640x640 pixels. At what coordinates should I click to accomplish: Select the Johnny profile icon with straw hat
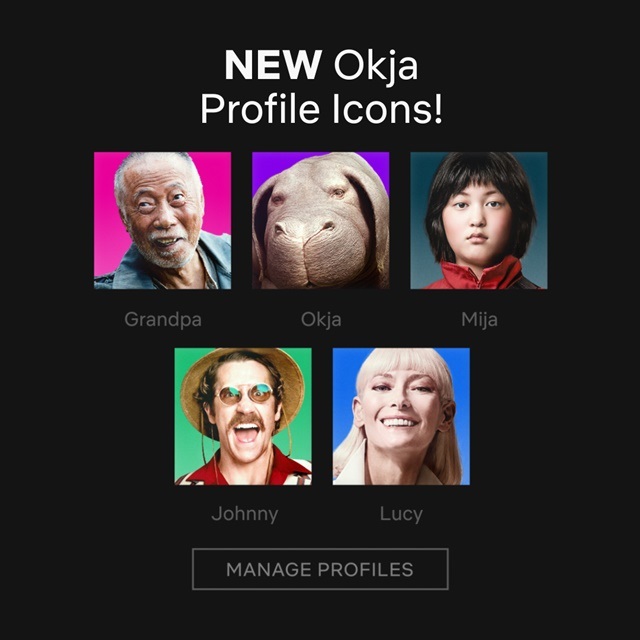(x=243, y=416)
